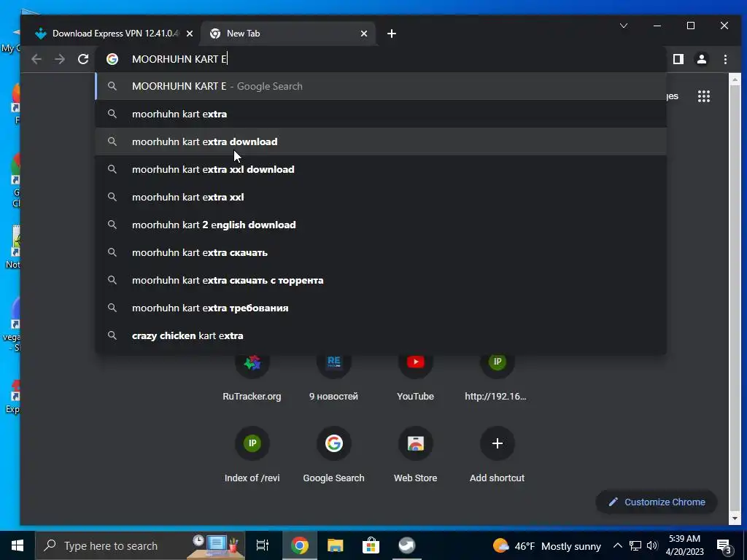The image size is (747, 560).
Task: Click the volume speaker tray icon
Action: (x=652, y=545)
